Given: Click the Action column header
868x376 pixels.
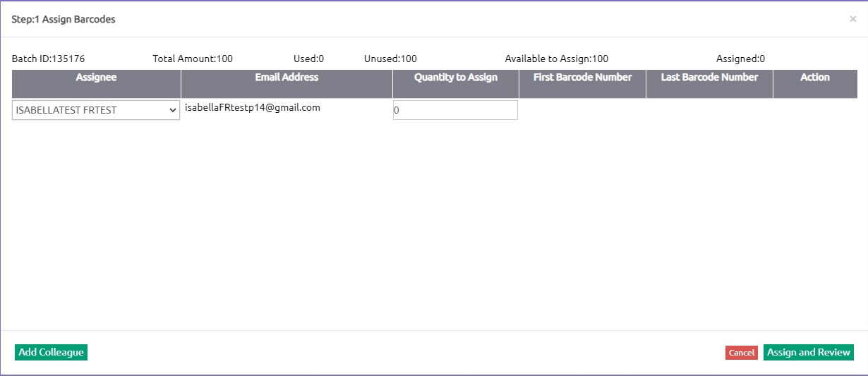Looking at the screenshot, I should point(814,78).
